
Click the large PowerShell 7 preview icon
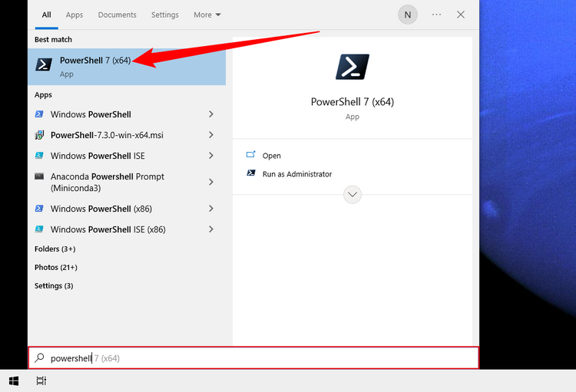click(353, 67)
